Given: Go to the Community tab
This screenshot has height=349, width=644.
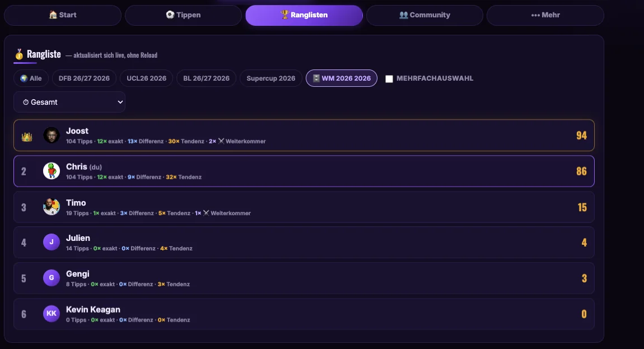Looking at the screenshot, I should 424,15.
